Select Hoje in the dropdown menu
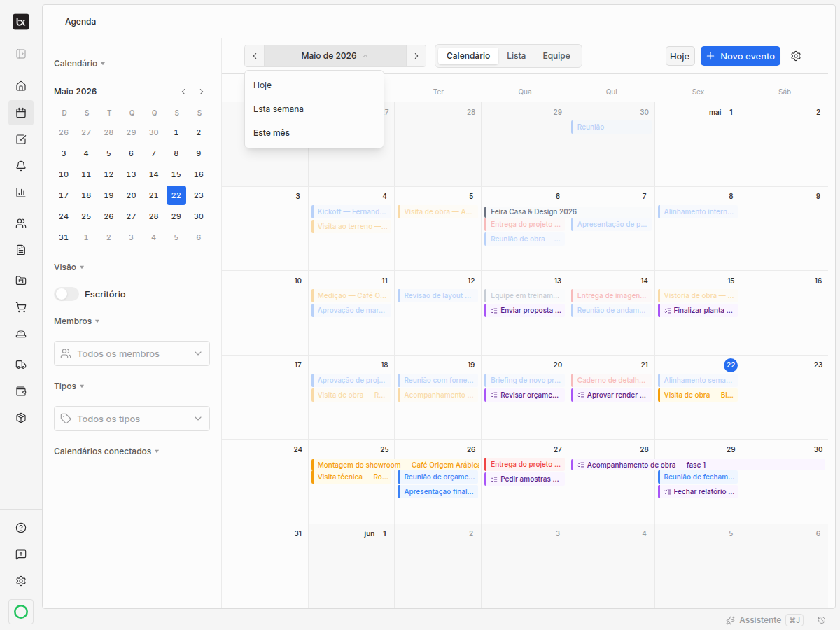 (x=314, y=85)
